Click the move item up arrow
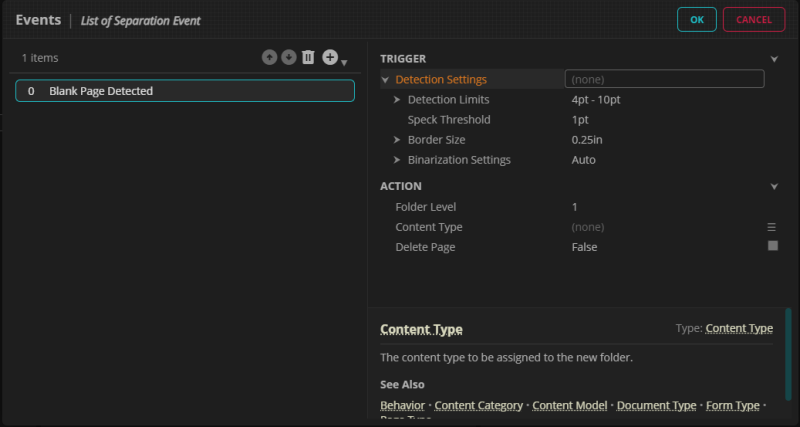The image size is (800, 427). tap(269, 58)
